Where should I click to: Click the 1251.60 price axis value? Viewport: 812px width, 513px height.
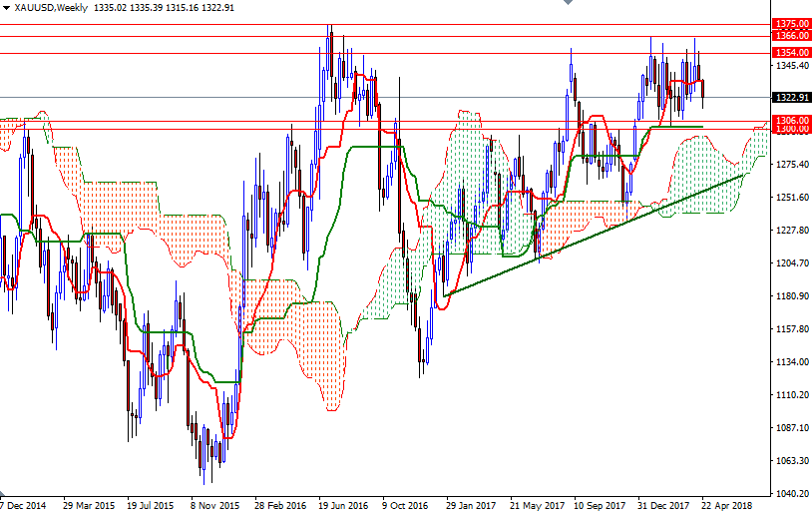point(793,198)
